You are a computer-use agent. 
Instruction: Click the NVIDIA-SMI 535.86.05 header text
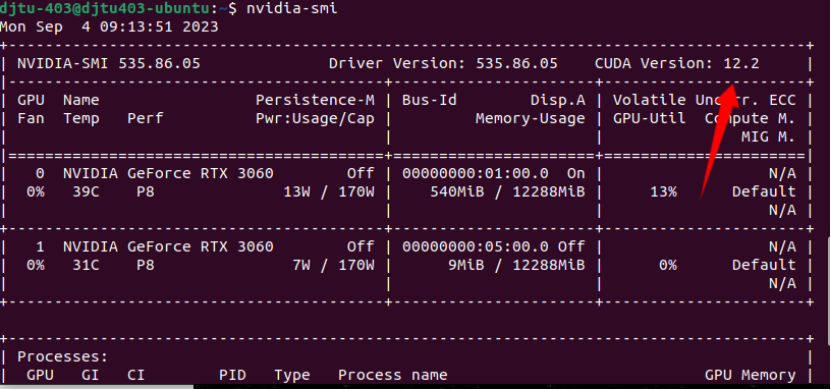[x=109, y=64]
